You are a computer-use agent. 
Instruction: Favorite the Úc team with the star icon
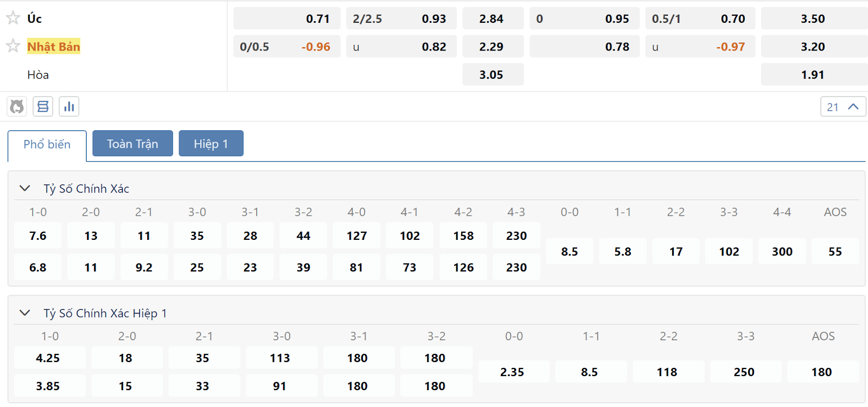pos(13,18)
